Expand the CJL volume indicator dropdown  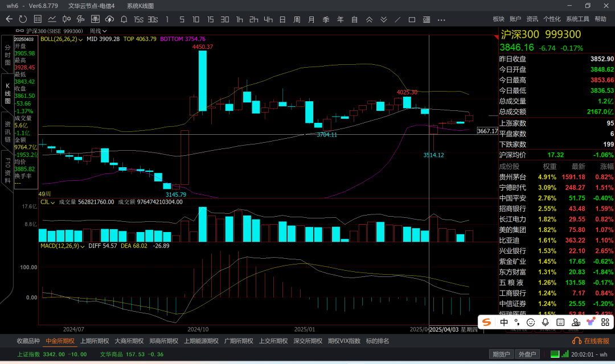point(53,202)
